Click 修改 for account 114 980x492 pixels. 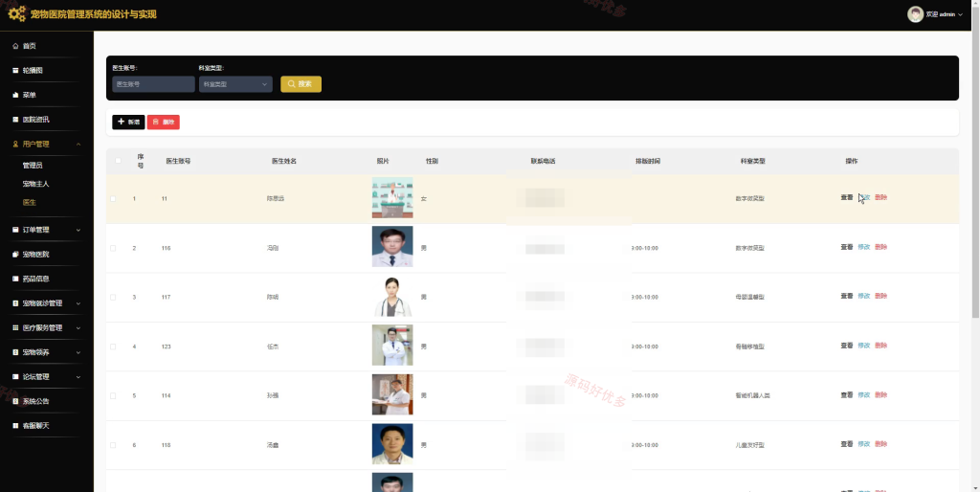[864, 394]
